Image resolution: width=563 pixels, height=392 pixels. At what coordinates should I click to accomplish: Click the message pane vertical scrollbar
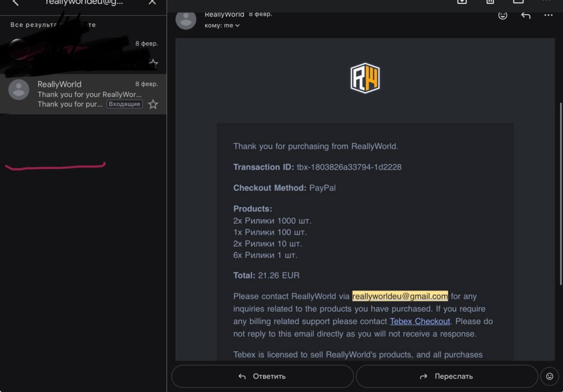[x=561, y=194]
